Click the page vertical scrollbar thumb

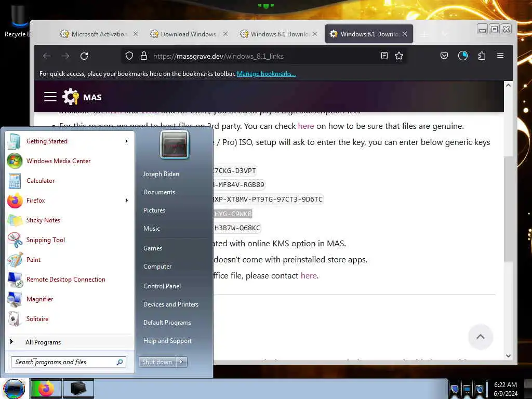[508, 209]
